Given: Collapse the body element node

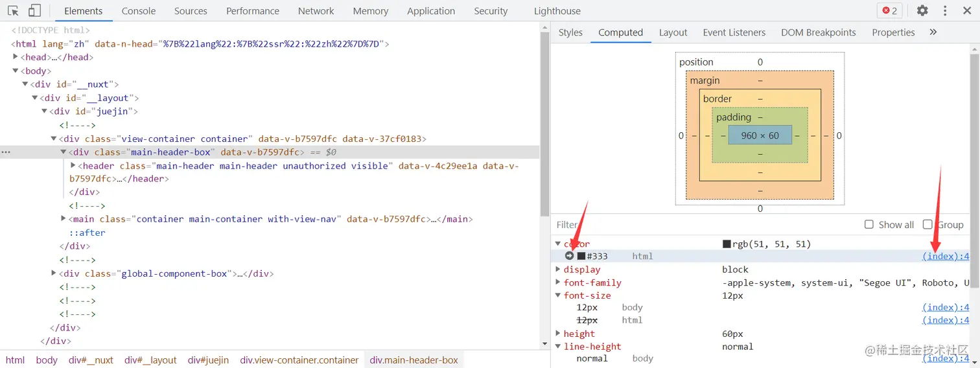Looking at the screenshot, I should click(16, 71).
